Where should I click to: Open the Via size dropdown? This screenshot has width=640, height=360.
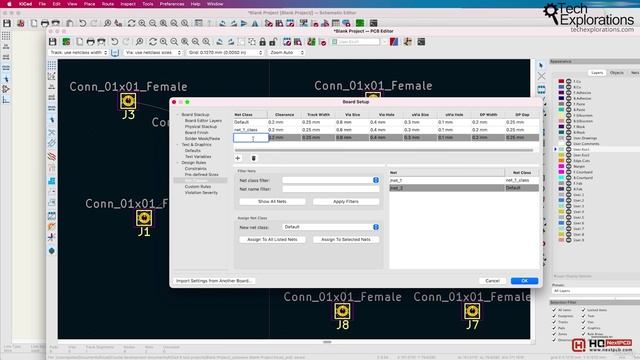coord(153,53)
